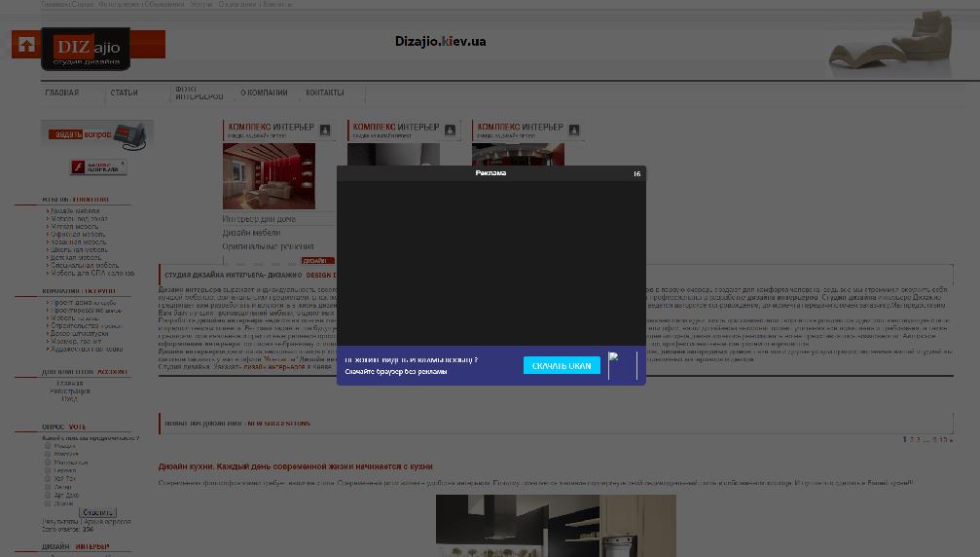The image size is (980, 557).
Task: Click the ad countdown number 16
Action: (x=636, y=173)
